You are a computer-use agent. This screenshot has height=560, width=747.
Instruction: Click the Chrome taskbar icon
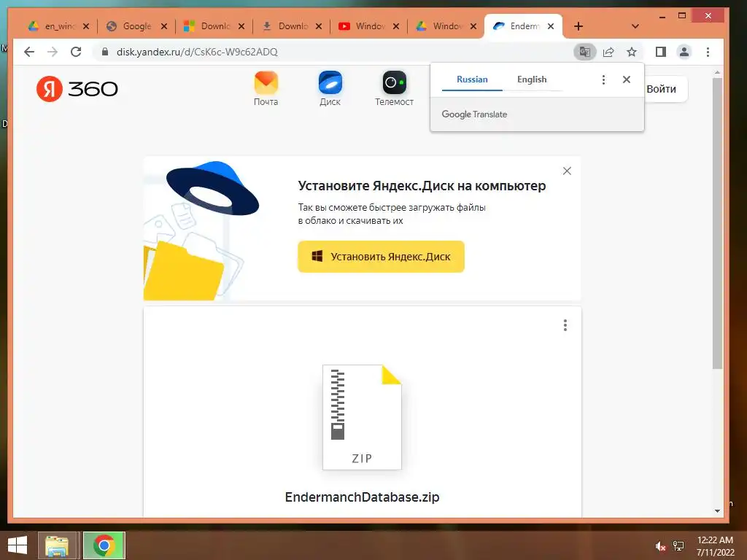(x=104, y=545)
